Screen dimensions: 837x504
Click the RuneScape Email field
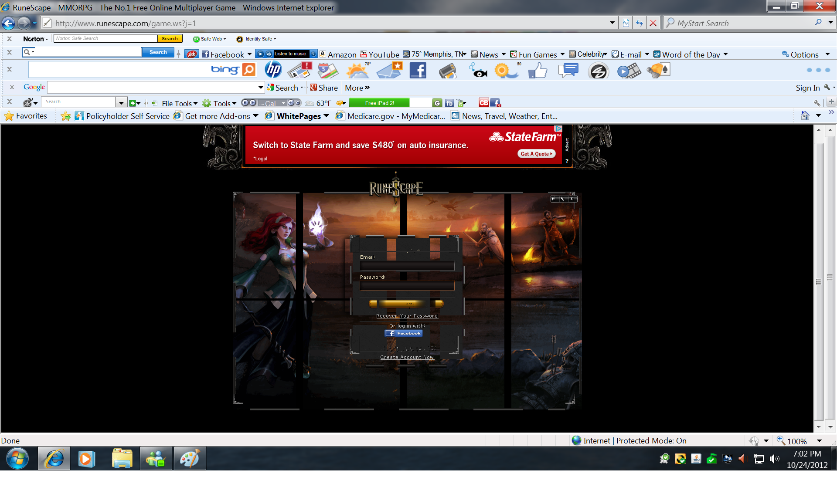(x=407, y=266)
